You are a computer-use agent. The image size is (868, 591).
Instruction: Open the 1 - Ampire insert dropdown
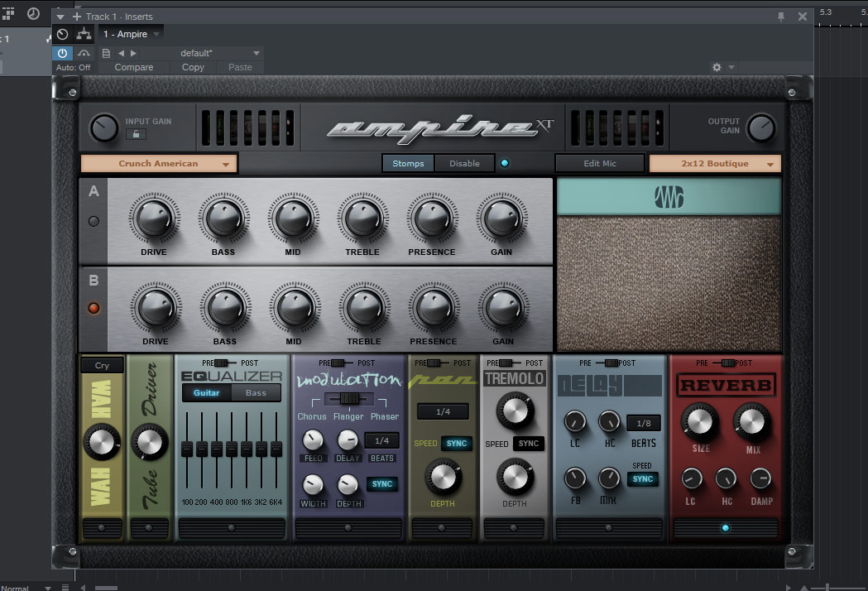[x=132, y=34]
